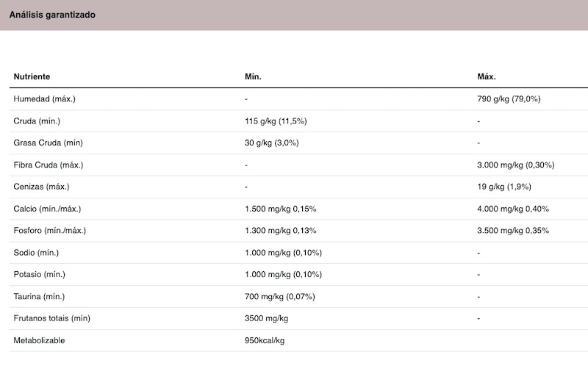The width and height of the screenshot is (588, 366).
Task: Select the Máx. column header
Action: (x=487, y=76)
